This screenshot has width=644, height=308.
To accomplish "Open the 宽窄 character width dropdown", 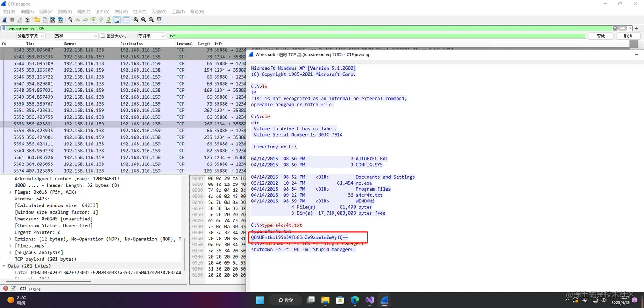I will (76, 36).
